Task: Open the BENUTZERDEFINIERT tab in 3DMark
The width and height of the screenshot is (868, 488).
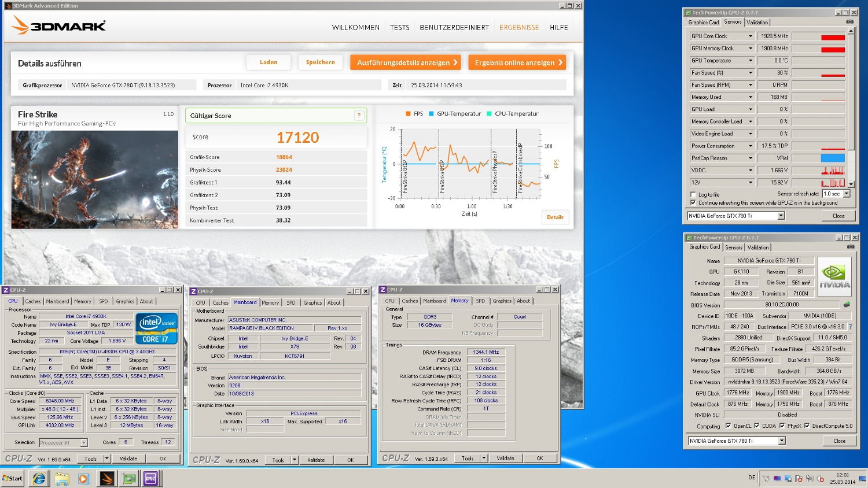Action: coord(454,27)
